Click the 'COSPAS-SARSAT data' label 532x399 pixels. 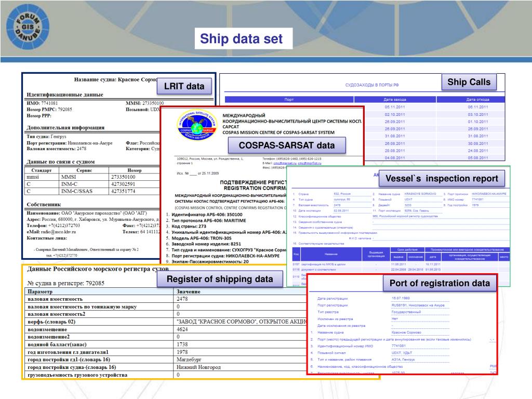coord(287,145)
